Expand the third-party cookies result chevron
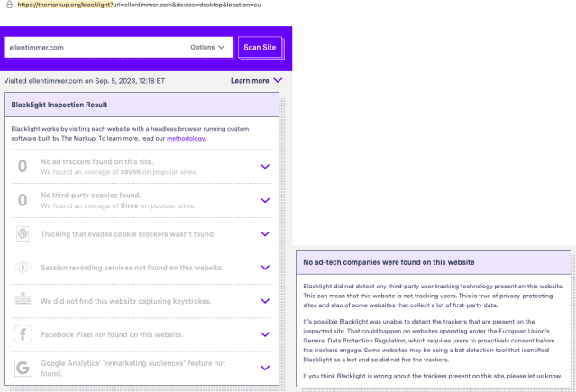Image resolution: width=576 pixels, height=392 pixels. click(265, 199)
